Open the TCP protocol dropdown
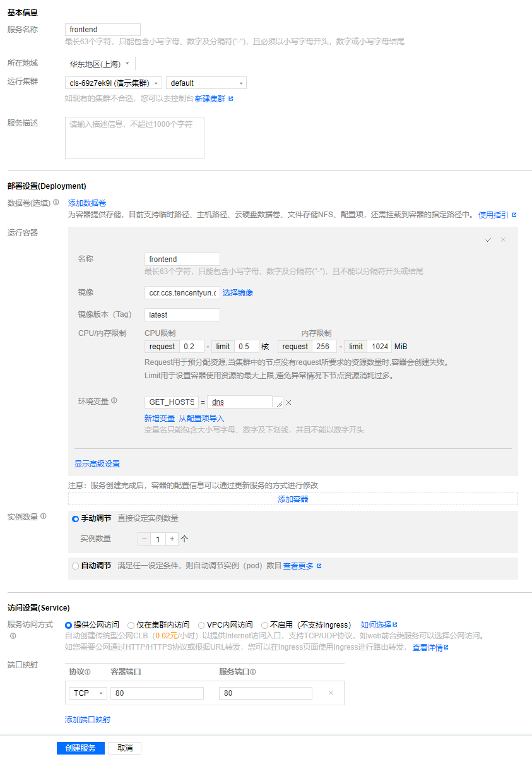 click(88, 693)
